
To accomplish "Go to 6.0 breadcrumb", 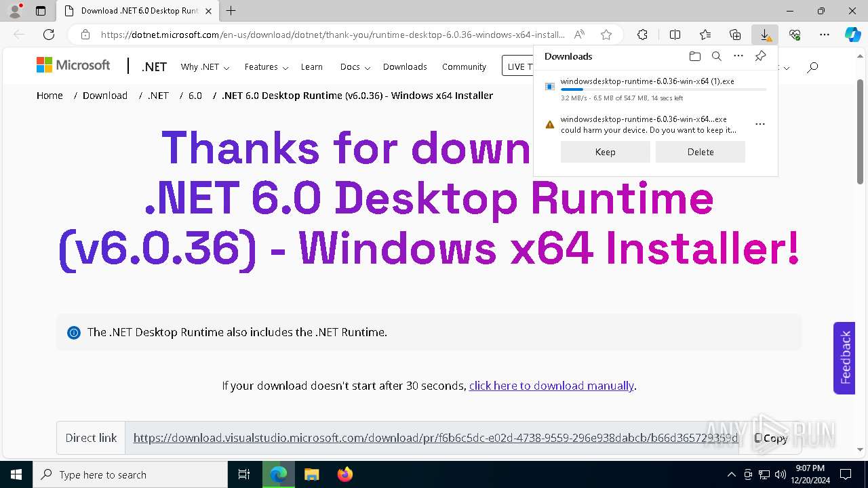I will pos(195,96).
